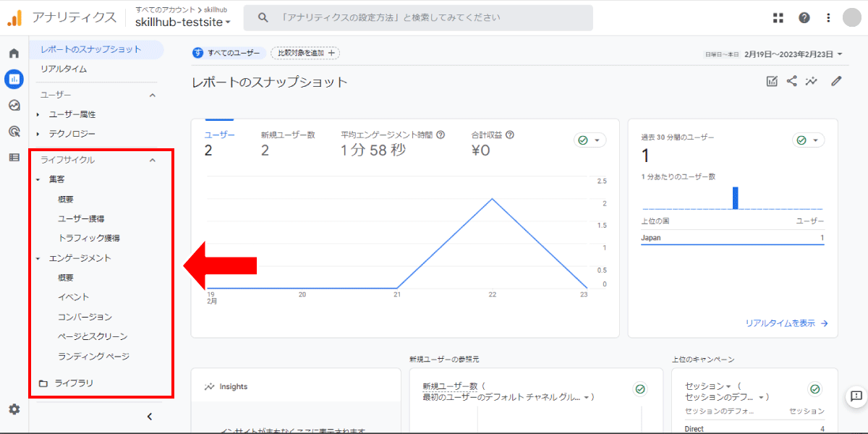
Task: Click the user account avatar
Action: click(x=852, y=17)
